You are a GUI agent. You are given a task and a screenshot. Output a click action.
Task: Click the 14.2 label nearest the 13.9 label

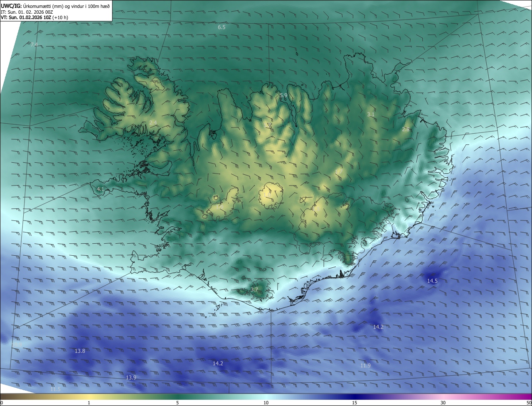[x=218, y=364]
